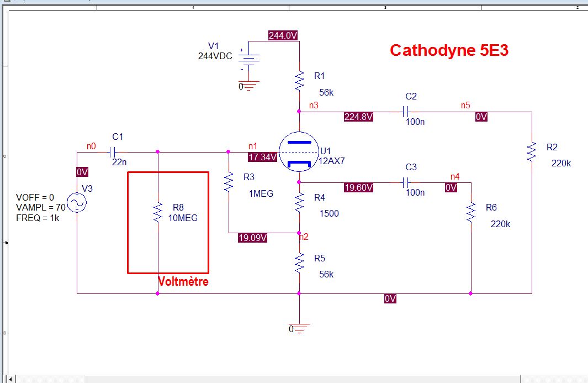
Task: Click the 19.60V voltage label at cathode
Action: 358,187
